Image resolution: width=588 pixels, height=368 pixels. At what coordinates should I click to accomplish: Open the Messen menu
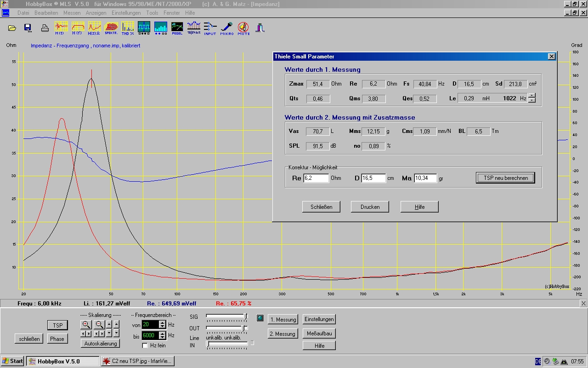coord(72,13)
